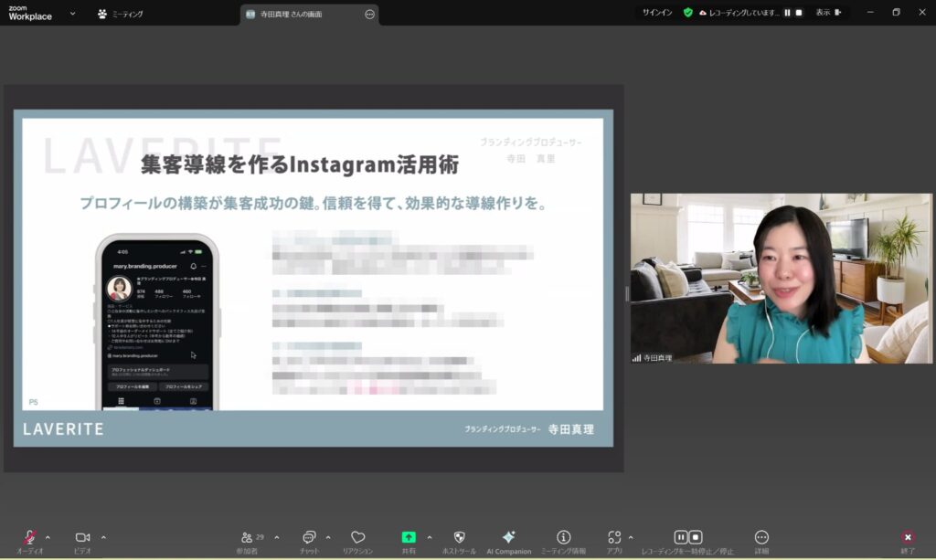The height and width of the screenshot is (560, 936).
Task: Minimize the Zoom meeting window
Action: click(x=870, y=13)
